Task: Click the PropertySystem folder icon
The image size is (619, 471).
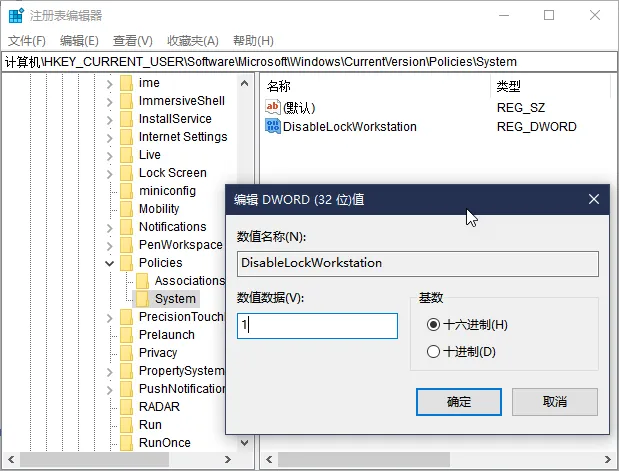Action: click(x=126, y=371)
